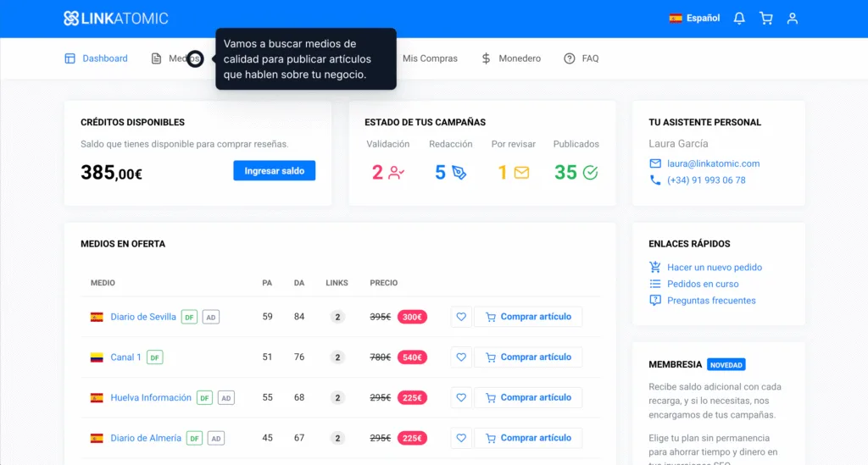Click the AD badge on Huelva Información
868x465 pixels.
[x=225, y=397]
